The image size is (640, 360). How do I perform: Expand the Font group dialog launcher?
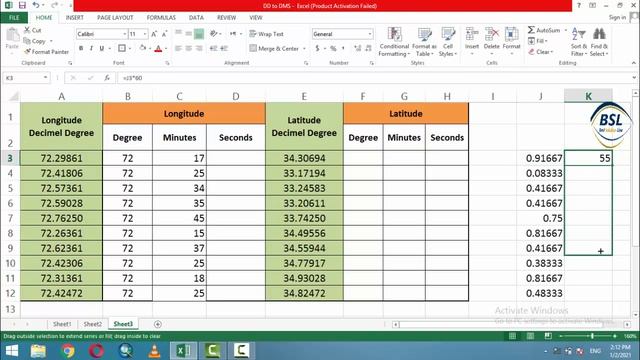click(167, 63)
